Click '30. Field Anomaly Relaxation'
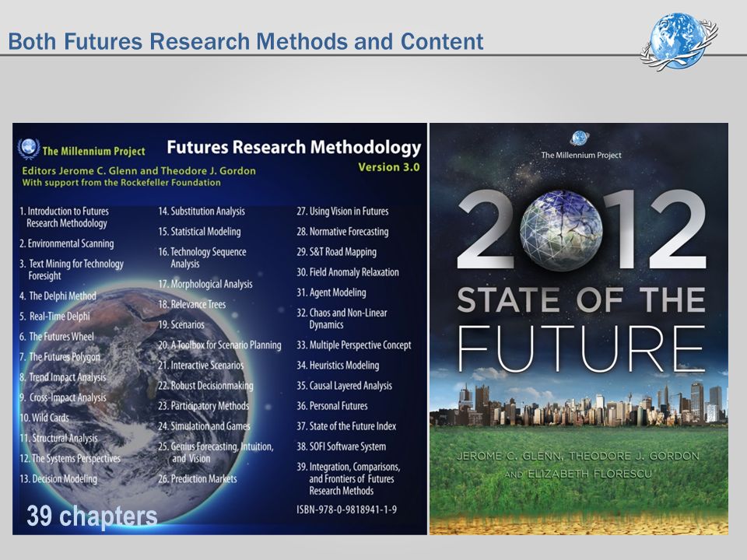The width and height of the screenshot is (747, 560). click(348, 272)
